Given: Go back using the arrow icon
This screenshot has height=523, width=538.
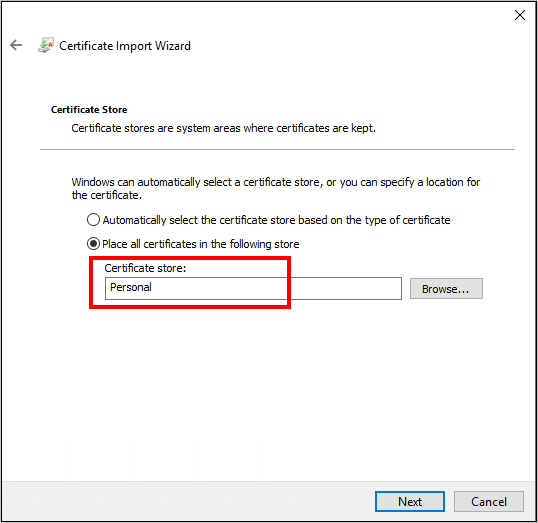Looking at the screenshot, I should click(16, 45).
